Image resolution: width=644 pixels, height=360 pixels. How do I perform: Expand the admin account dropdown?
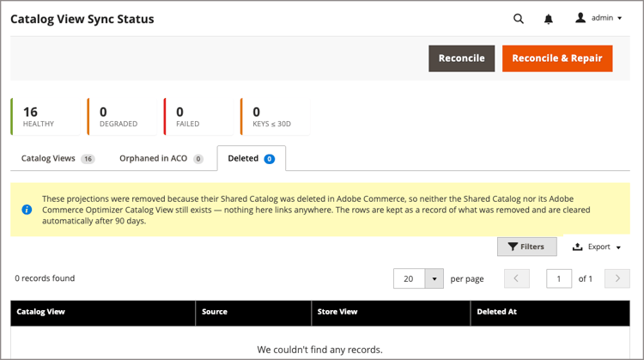[619, 18]
